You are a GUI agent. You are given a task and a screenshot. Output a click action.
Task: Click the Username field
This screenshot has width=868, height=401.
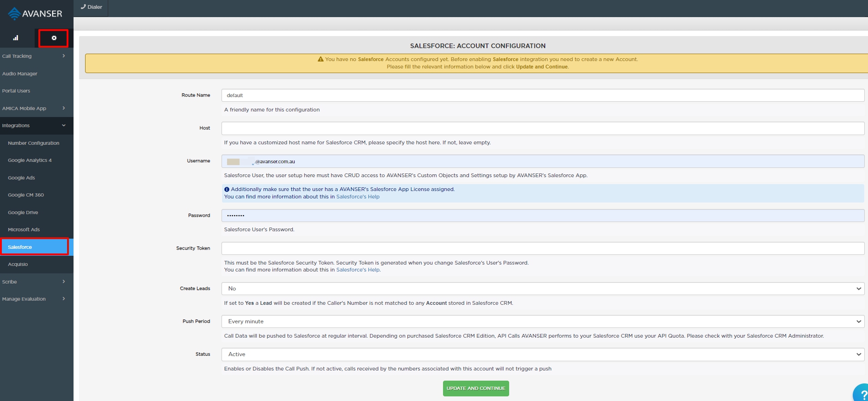point(543,161)
